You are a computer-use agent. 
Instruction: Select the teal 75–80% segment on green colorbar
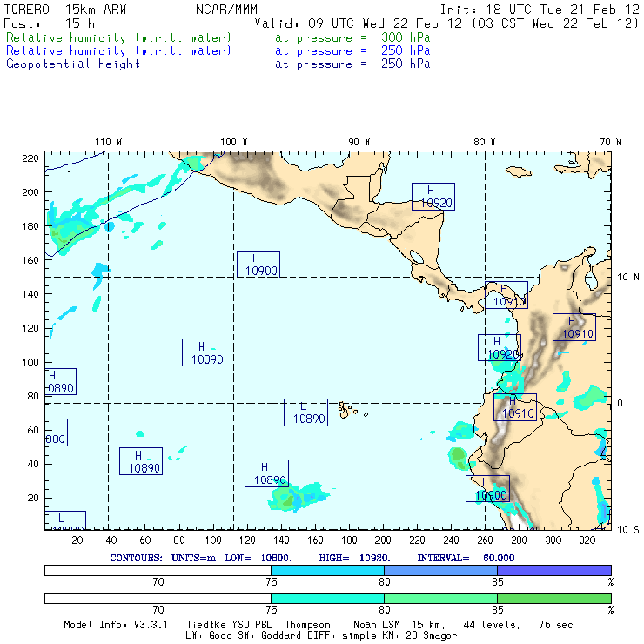(327, 598)
